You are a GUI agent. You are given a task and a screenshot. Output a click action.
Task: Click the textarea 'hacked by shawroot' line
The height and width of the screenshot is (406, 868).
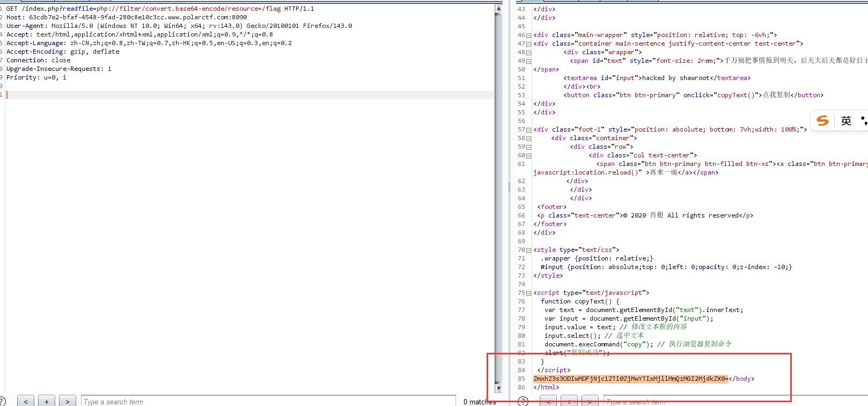pyautogui.click(x=657, y=78)
